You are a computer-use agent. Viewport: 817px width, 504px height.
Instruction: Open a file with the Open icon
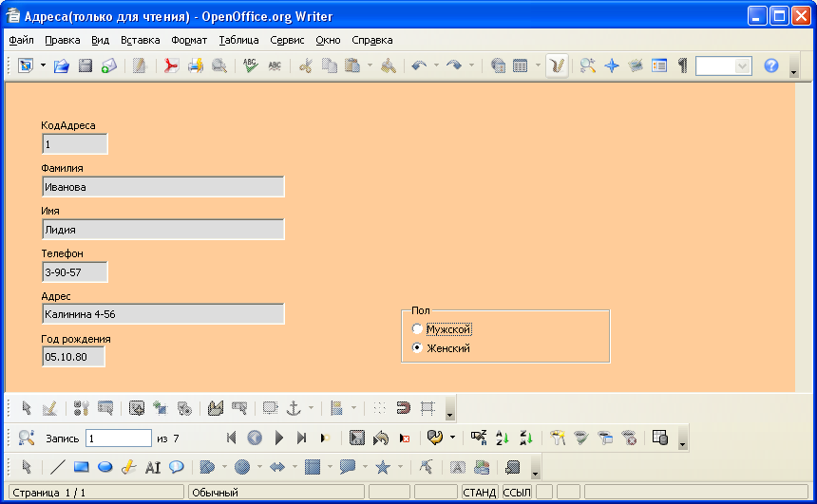(62, 66)
